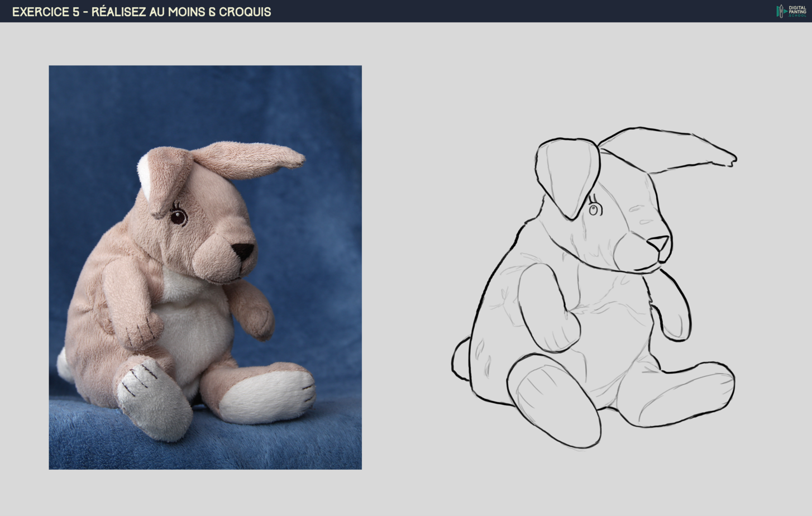Select the rabbit's nose in the sketch
The image size is (812, 516).
click(x=657, y=242)
